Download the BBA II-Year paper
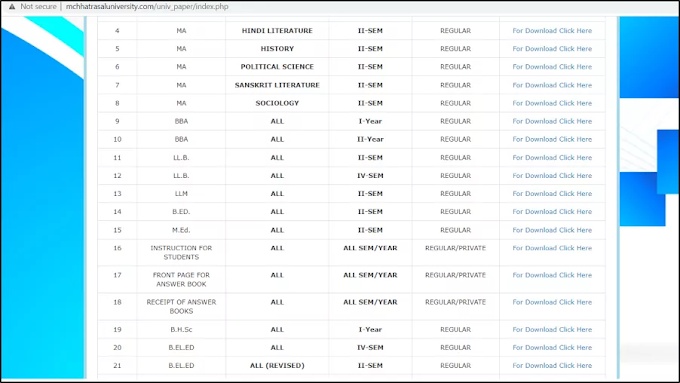The width and height of the screenshot is (680, 383). 552,139
